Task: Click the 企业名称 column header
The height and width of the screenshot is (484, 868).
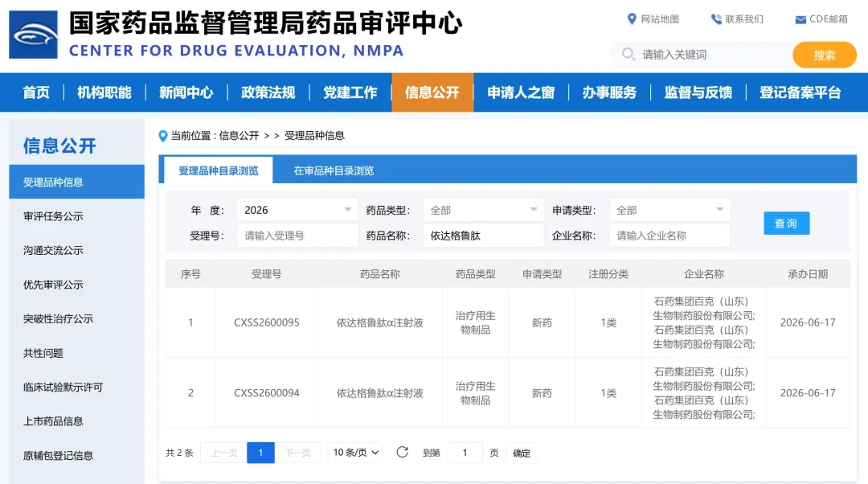Action: coord(703,273)
